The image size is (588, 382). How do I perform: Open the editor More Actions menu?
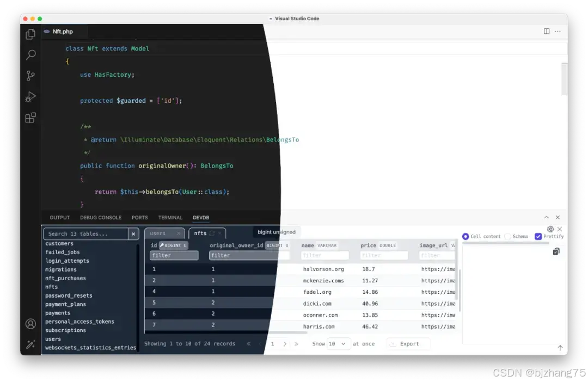[x=558, y=32]
